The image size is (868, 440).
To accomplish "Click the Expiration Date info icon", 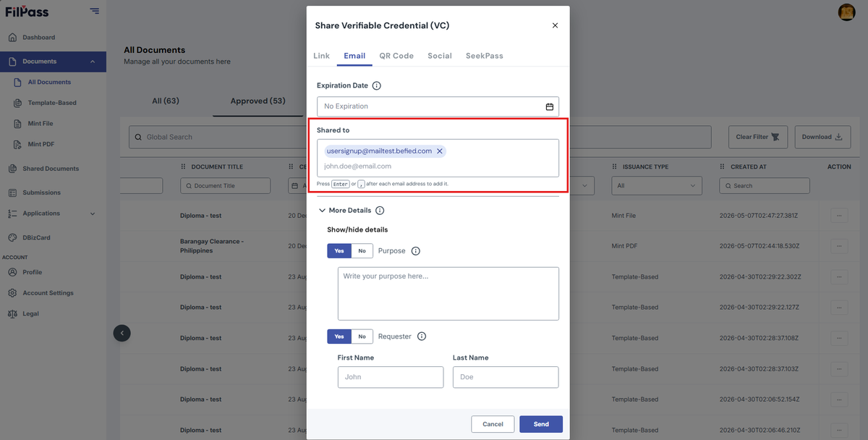I will point(377,85).
